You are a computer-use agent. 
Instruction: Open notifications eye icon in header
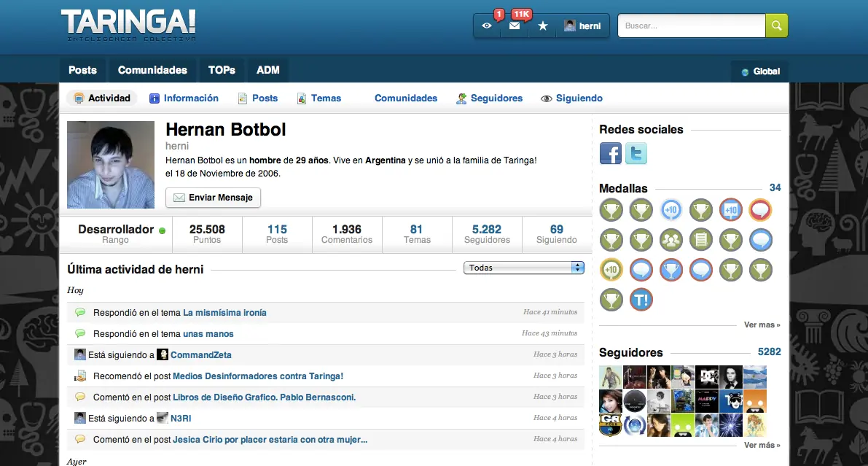(x=487, y=26)
